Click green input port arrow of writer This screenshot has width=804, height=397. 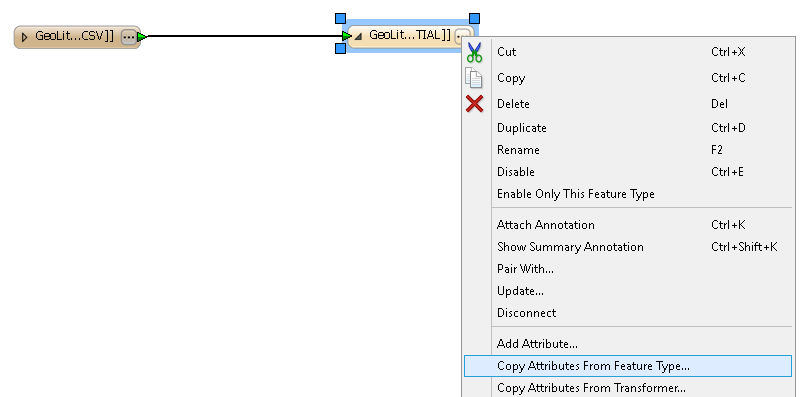347,36
